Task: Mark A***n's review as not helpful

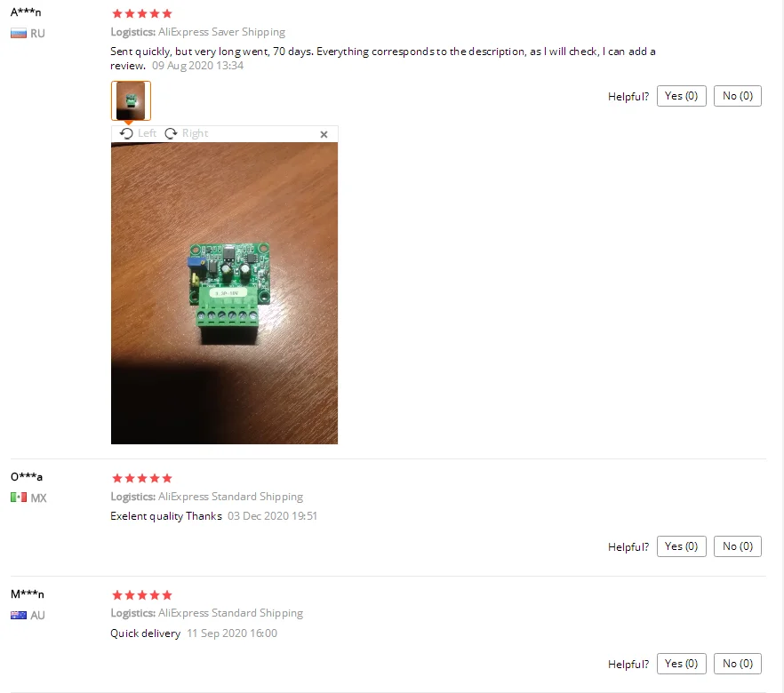Action: click(738, 96)
